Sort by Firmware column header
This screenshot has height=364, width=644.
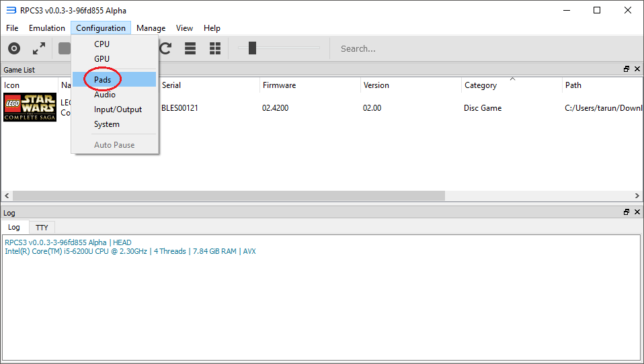click(x=310, y=85)
